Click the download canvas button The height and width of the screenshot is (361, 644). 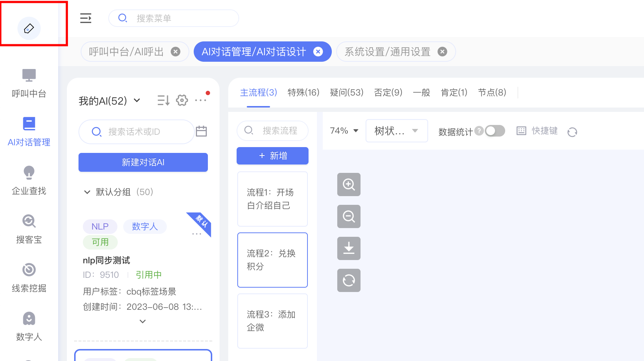[349, 248]
